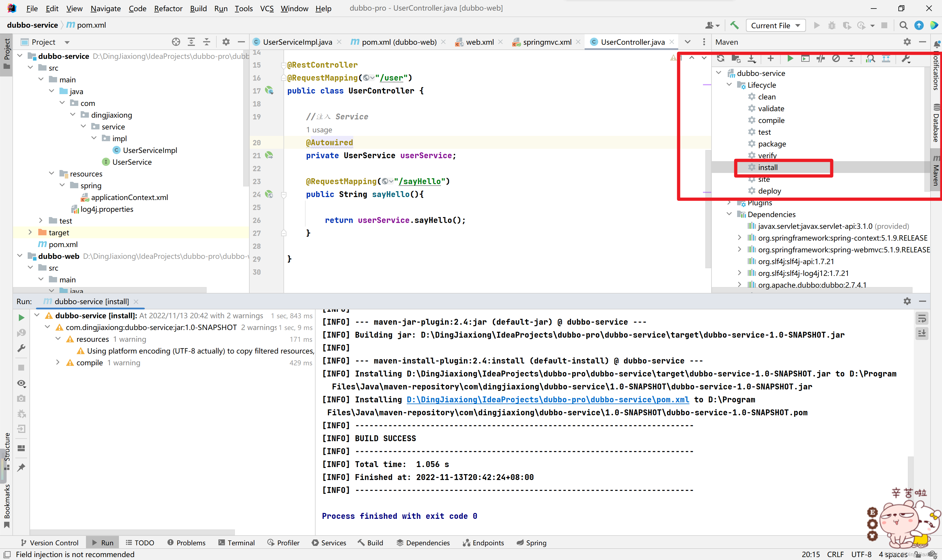This screenshot has height=560, width=942.
Task: Show hidden editor tabs dropdown chevron
Action: pyautogui.click(x=688, y=42)
